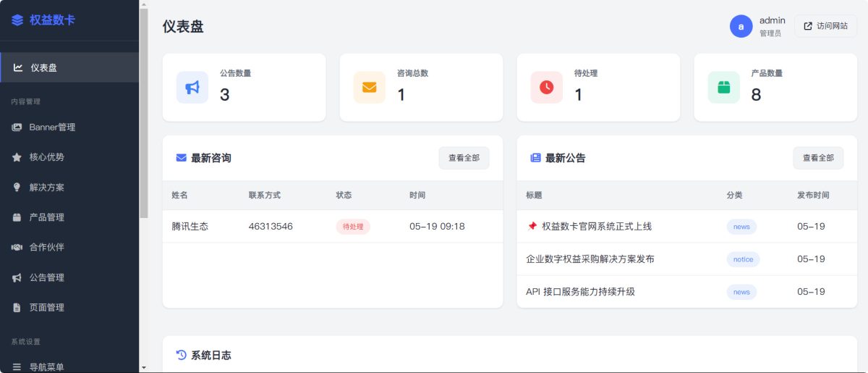Click 查看全部 in 最新公告 panel
Image resolution: width=868 pixels, height=373 pixels.
818,158
